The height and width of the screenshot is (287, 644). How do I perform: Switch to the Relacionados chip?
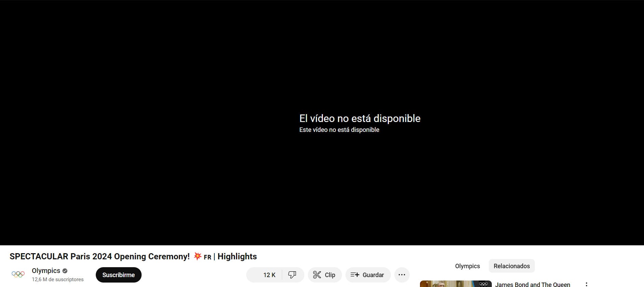pyautogui.click(x=511, y=266)
